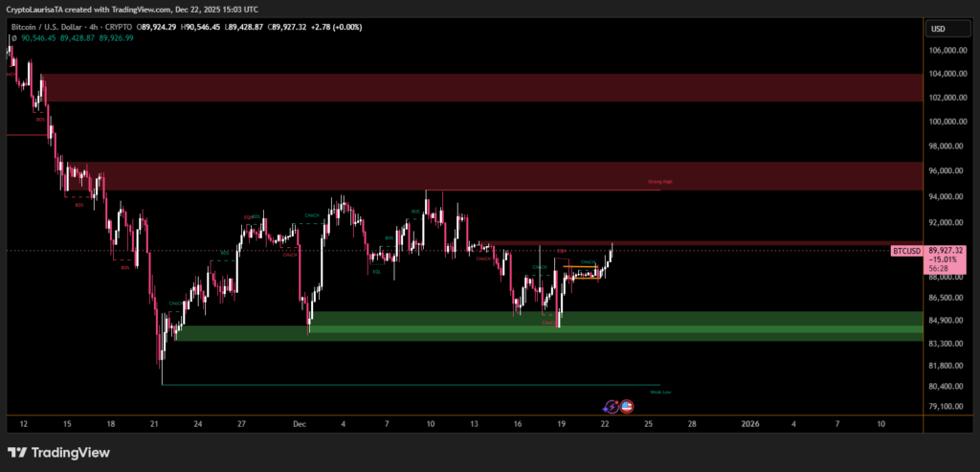This screenshot has height=472, width=980.
Task: Select the upper red supply zone rectangle
Action: point(479,87)
